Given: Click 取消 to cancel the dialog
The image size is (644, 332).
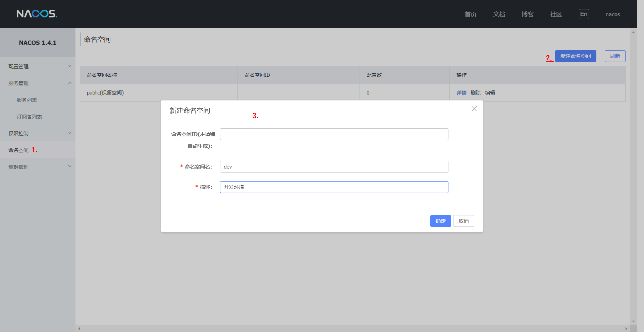Looking at the screenshot, I should coord(464,221).
